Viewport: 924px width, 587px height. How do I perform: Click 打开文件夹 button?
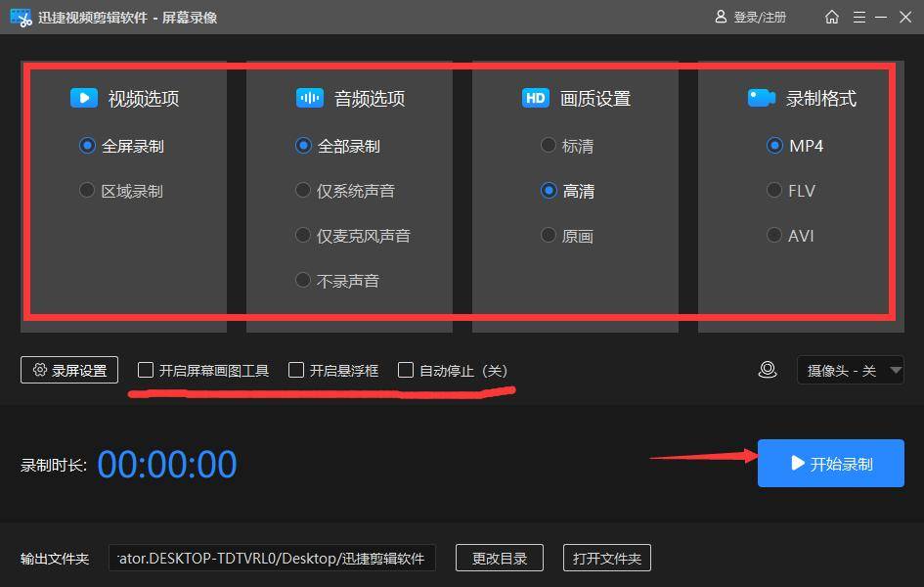coord(607,558)
